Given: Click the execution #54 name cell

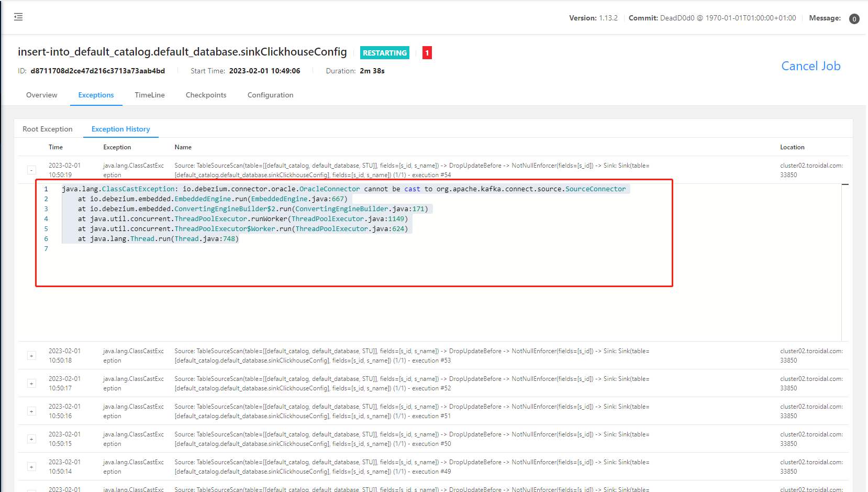Looking at the screenshot, I should click(411, 170).
